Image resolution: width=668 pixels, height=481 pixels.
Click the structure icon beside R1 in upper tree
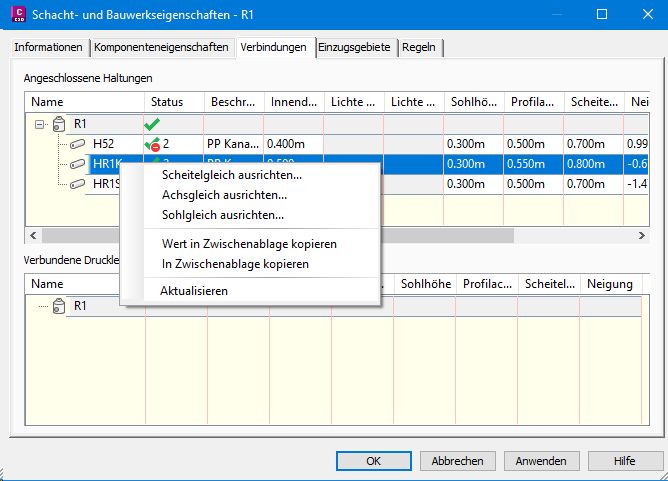59,124
